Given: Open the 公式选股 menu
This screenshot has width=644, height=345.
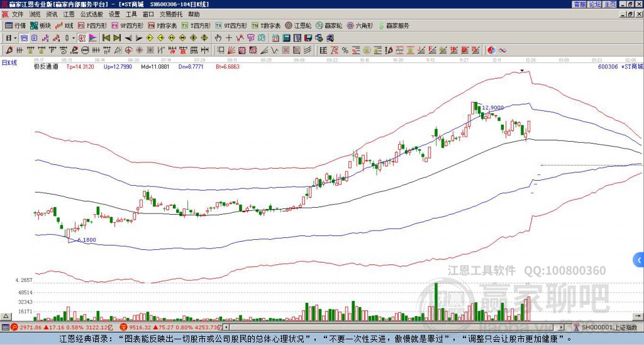Looking at the screenshot, I should (x=92, y=14).
